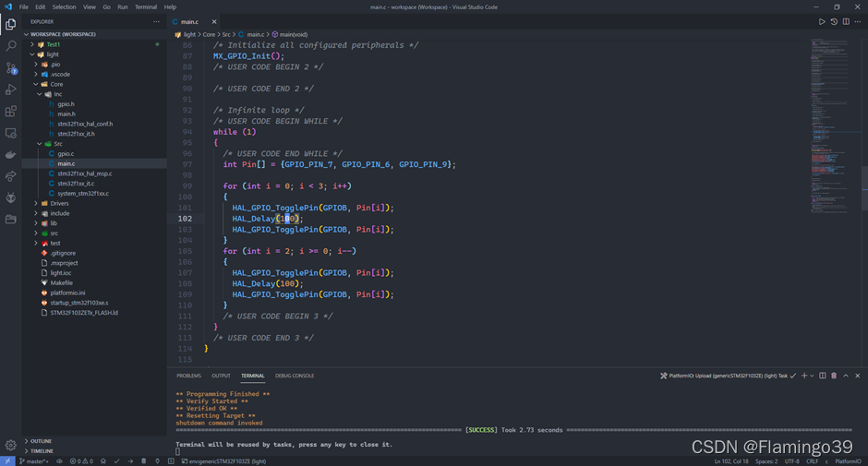Switch to the OUTPUT tab
This screenshot has width=868, height=466.
pos(221,376)
